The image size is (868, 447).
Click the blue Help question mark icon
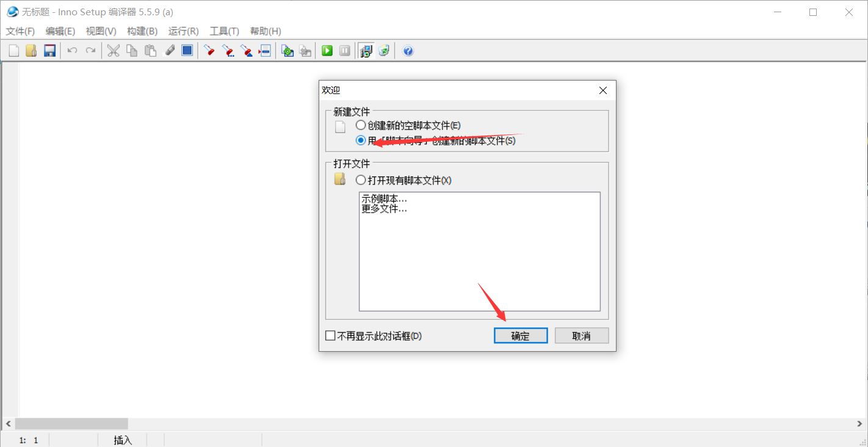point(408,51)
